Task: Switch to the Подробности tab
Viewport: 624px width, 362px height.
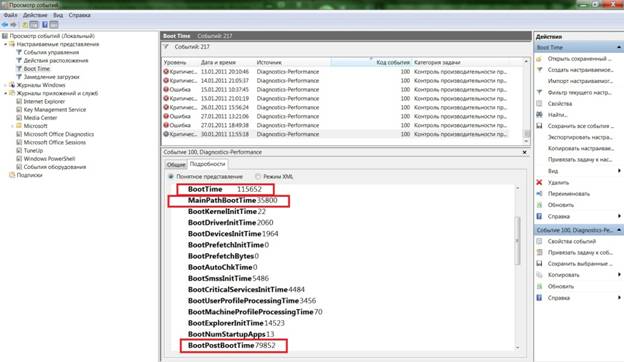Action: coord(207,164)
